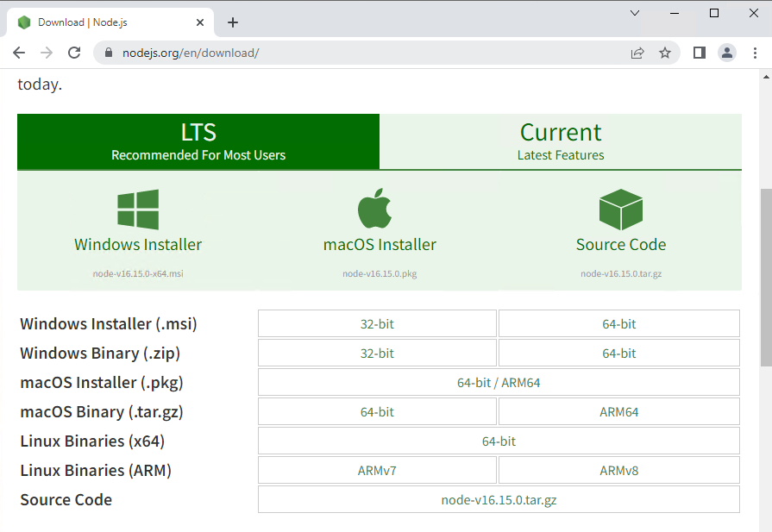Switch to LTS release tab

198,141
